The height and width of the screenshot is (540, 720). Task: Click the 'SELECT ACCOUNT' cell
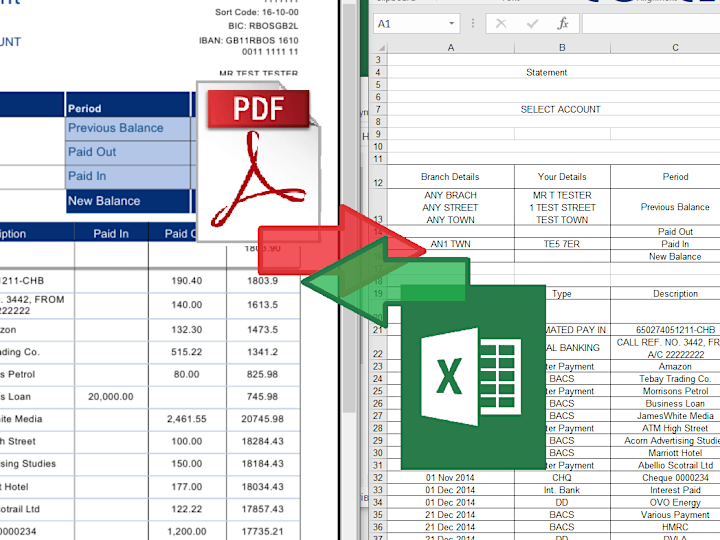tap(560, 110)
